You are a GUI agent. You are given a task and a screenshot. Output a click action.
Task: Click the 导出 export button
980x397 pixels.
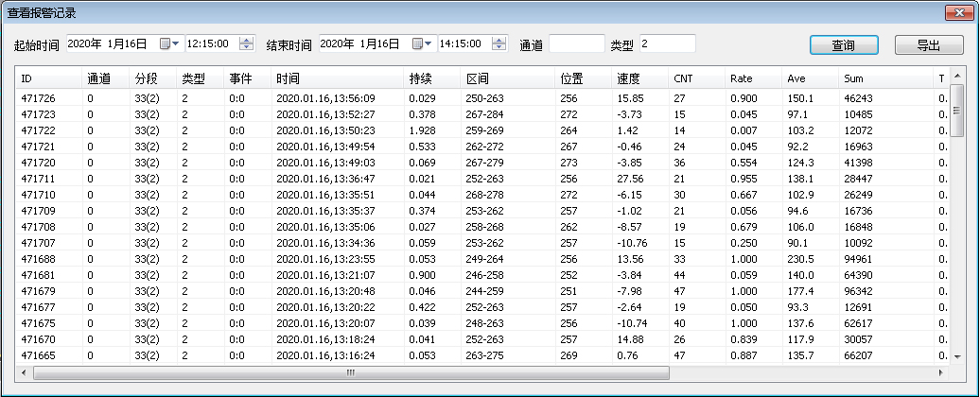click(x=929, y=45)
